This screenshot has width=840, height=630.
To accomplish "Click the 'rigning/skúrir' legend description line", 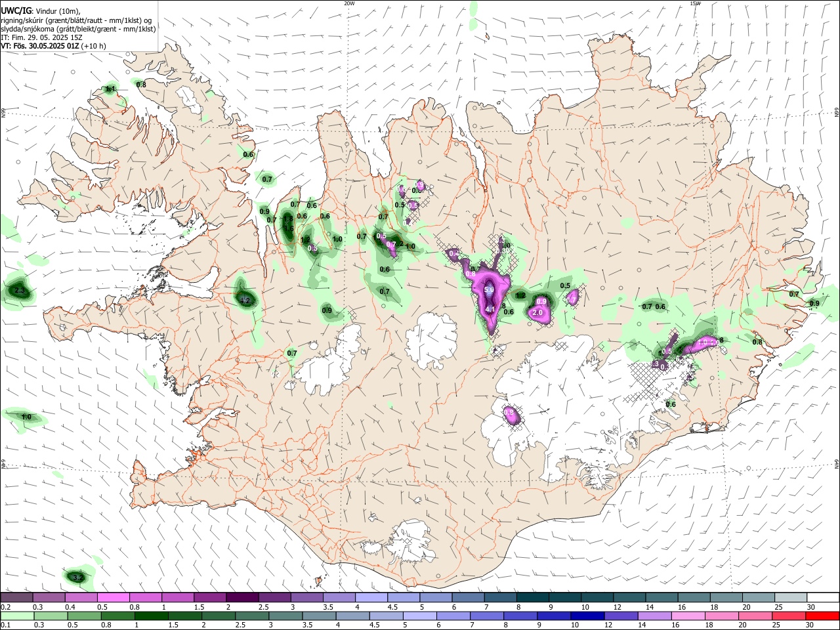I will pos(76,20).
